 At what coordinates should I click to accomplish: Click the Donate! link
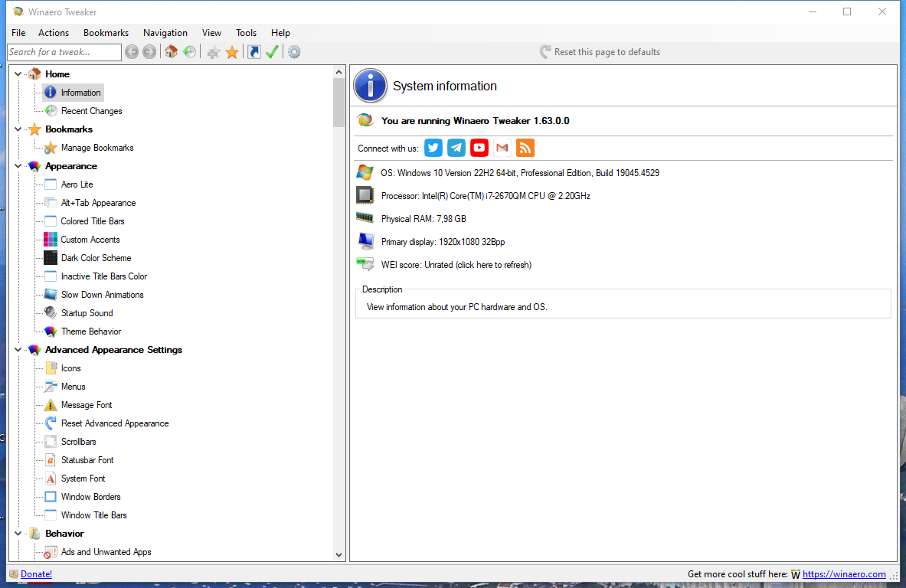(37, 574)
